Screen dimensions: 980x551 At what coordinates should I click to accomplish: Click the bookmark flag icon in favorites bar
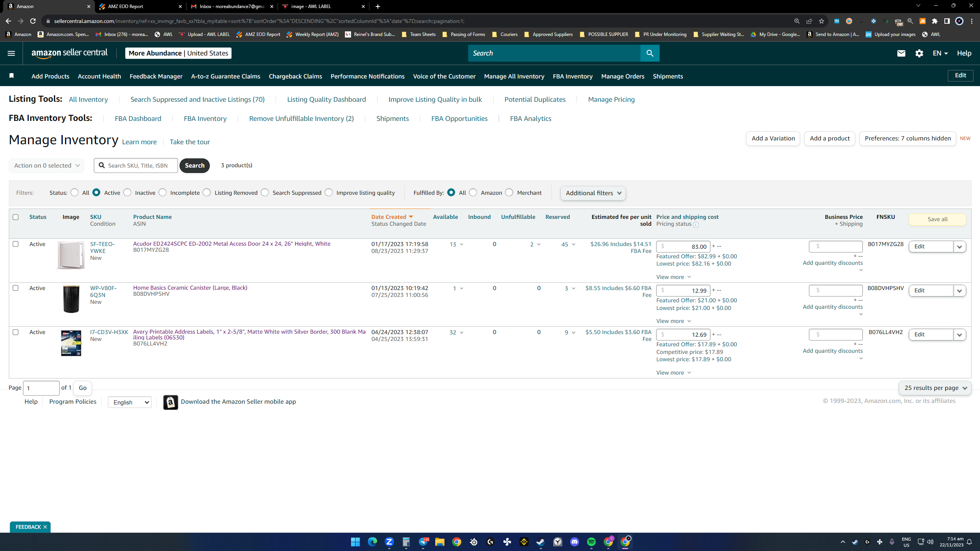click(x=11, y=76)
